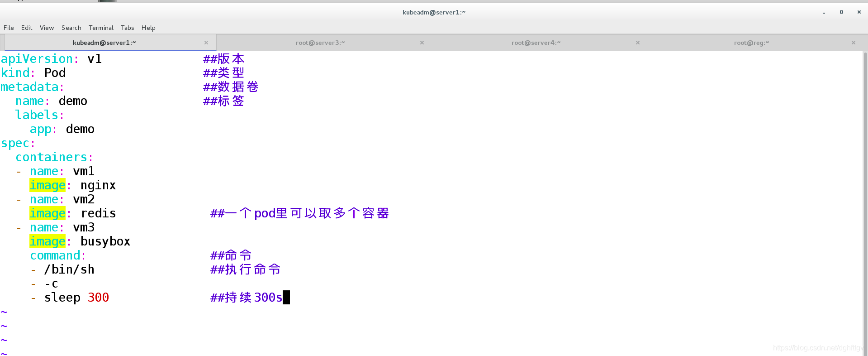
Task: Maximize the terminal window
Action: tap(841, 12)
